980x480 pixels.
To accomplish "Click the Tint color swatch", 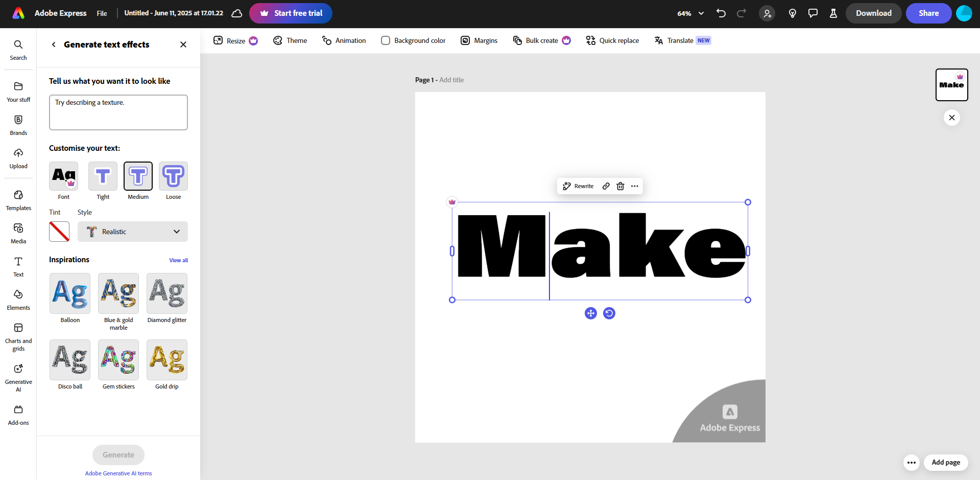I will (x=59, y=231).
